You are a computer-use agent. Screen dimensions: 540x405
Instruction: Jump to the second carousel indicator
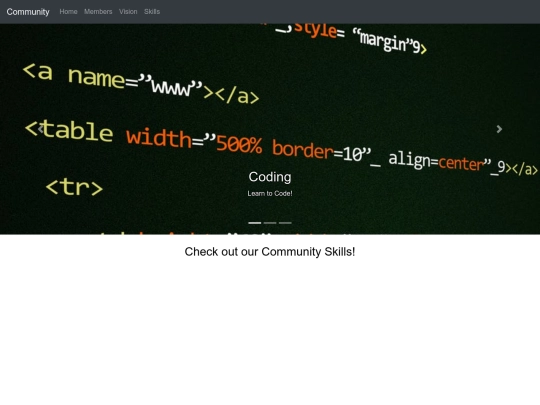(x=270, y=223)
